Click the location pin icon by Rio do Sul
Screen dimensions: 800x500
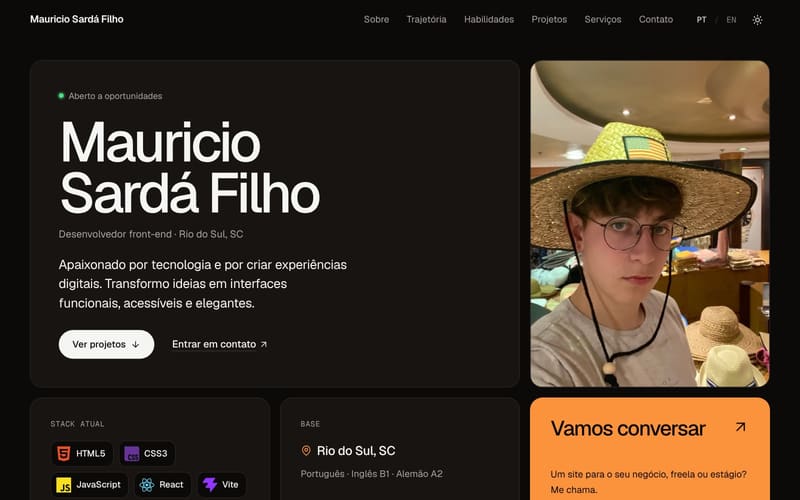[x=306, y=451]
